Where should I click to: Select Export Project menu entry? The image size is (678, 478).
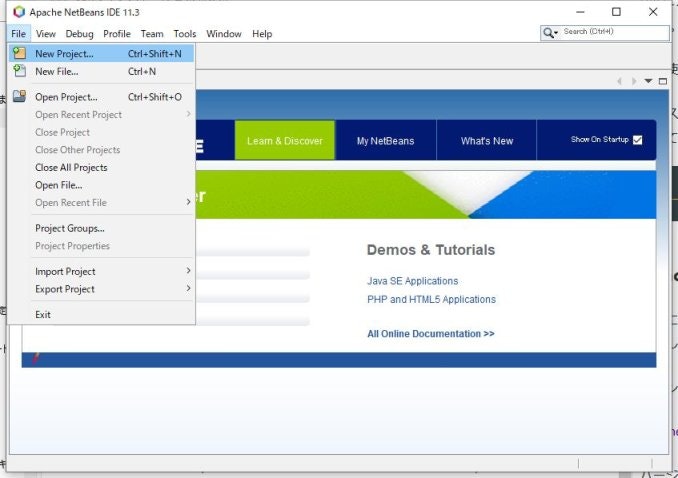click(101, 289)
